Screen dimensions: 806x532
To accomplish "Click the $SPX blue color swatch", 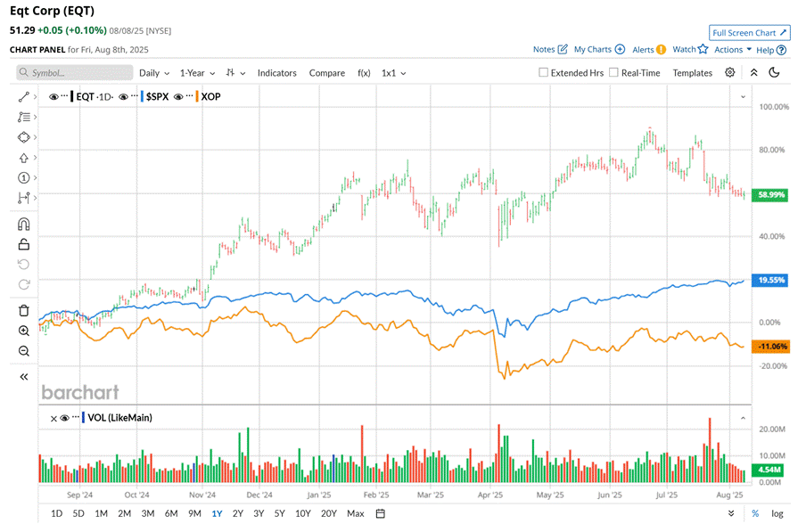I will click(142, 96).
